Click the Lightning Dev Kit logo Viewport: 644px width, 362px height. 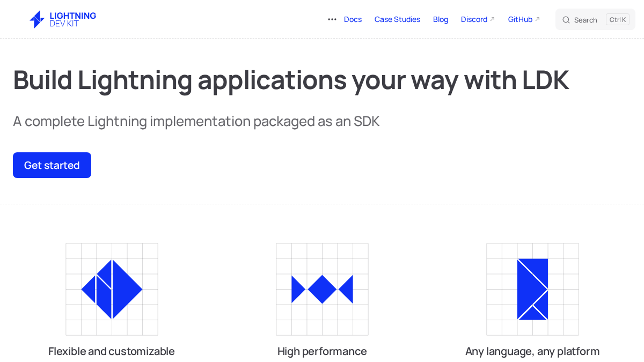pos(62,19)
